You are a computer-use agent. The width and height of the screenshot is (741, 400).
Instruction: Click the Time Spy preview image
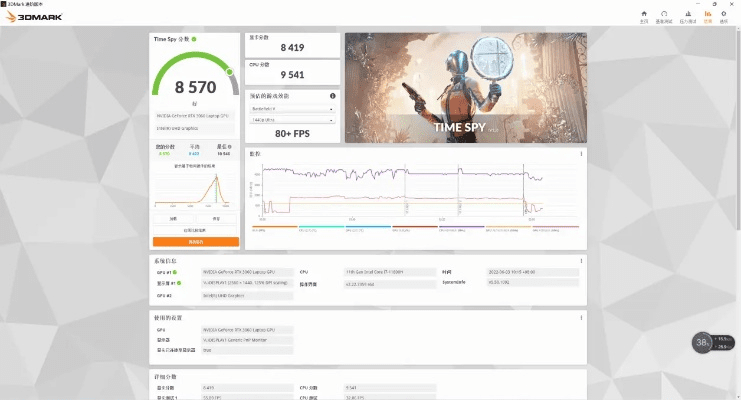[464, 88]
